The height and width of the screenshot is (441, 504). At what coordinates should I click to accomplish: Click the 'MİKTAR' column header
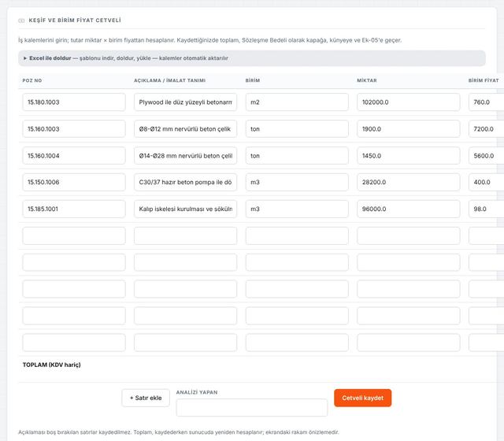coord(367,80)
